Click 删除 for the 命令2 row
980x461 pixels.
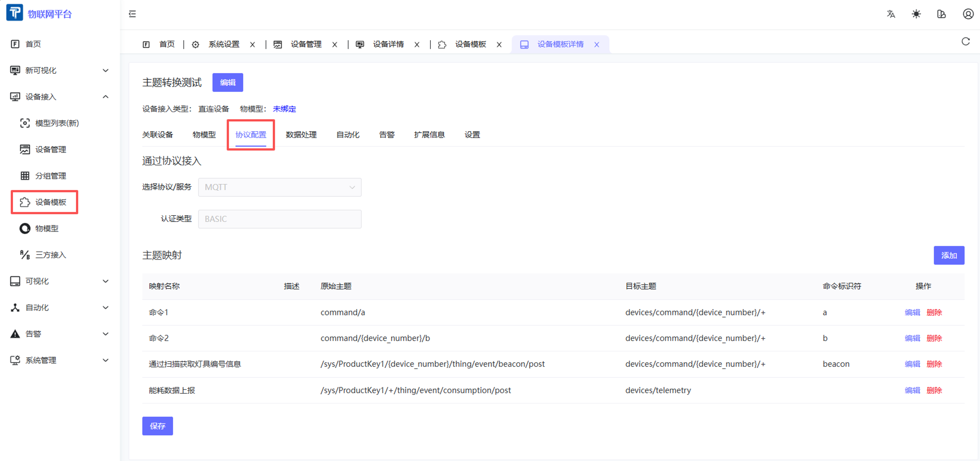click(934, 338)
